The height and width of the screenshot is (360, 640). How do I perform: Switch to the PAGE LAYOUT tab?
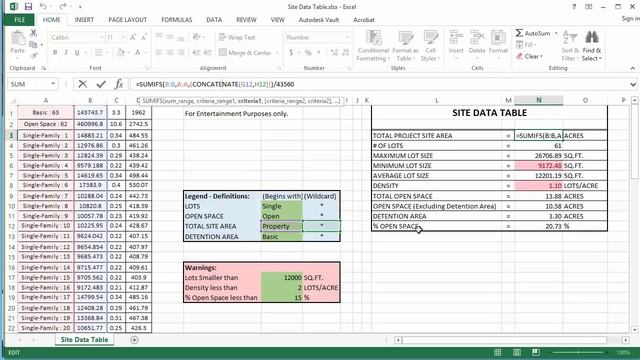[127, 20]
